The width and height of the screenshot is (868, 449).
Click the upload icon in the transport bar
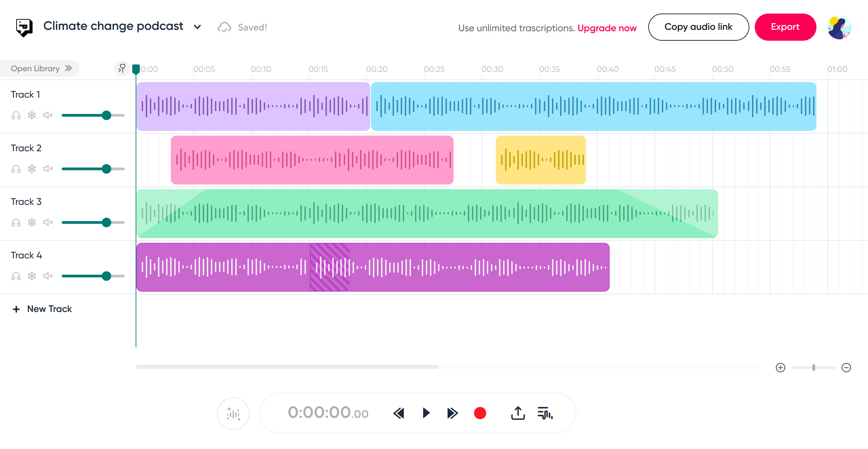[x=518, y=413]
